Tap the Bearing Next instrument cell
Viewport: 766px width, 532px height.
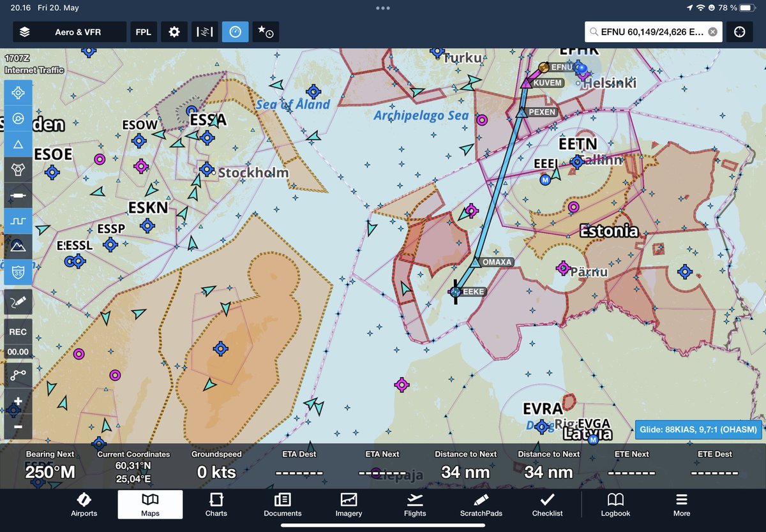[50, 466]
